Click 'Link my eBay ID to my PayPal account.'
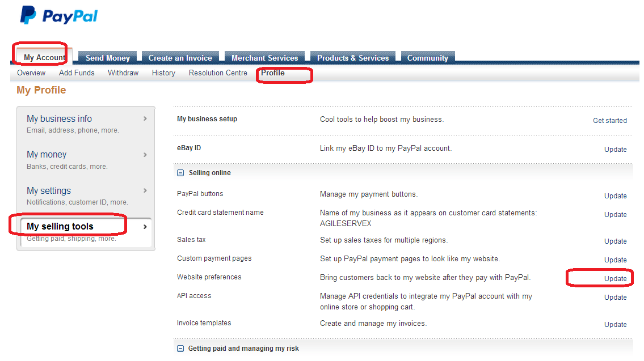 pos(386,148)
